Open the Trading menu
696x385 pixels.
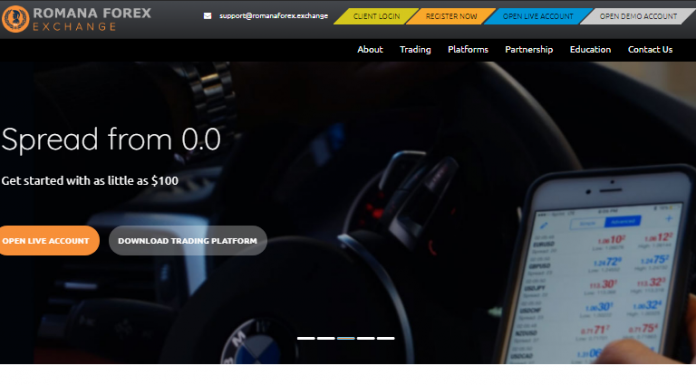pos(415,50)
